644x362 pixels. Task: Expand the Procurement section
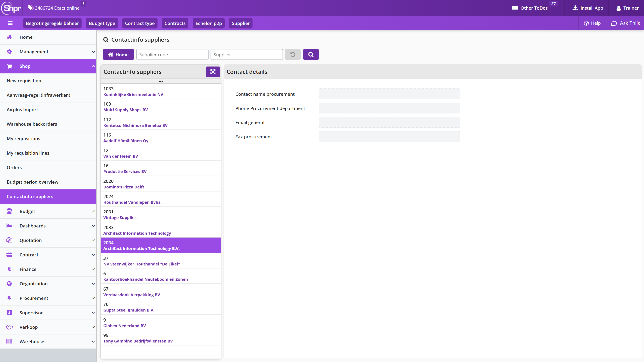tap(48, 298)
